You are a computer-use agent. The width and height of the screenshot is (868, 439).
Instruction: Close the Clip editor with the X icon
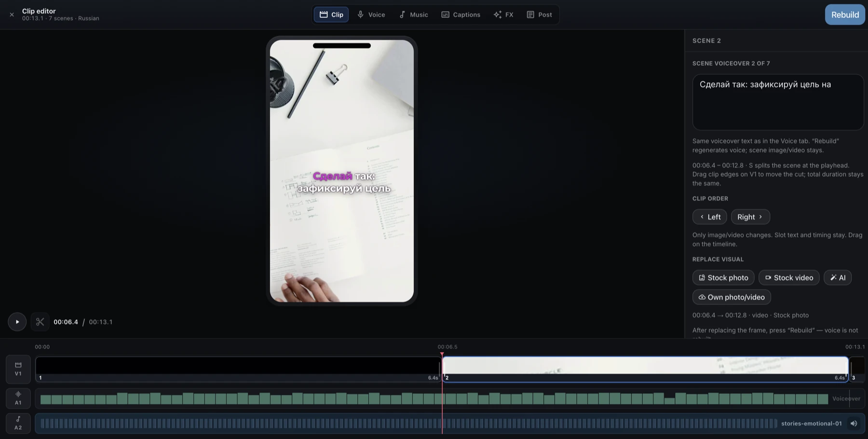[x=12, y=14]
